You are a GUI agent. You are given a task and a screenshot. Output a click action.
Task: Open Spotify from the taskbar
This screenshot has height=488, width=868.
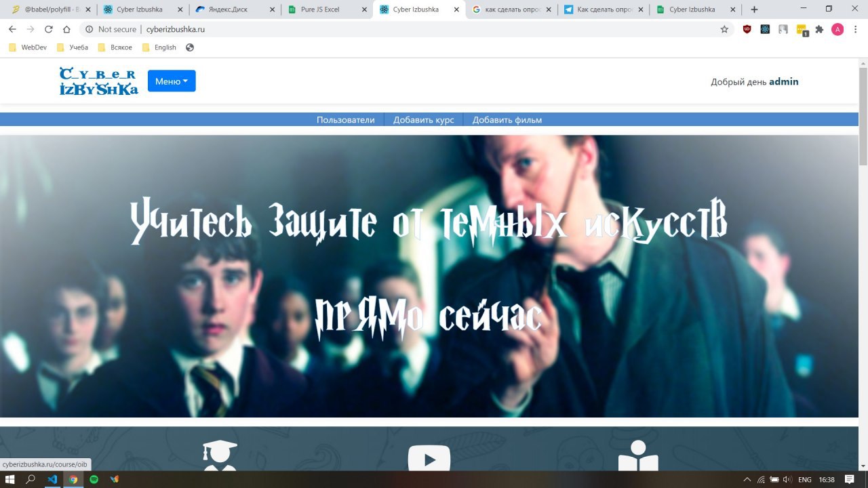(94, 479)
